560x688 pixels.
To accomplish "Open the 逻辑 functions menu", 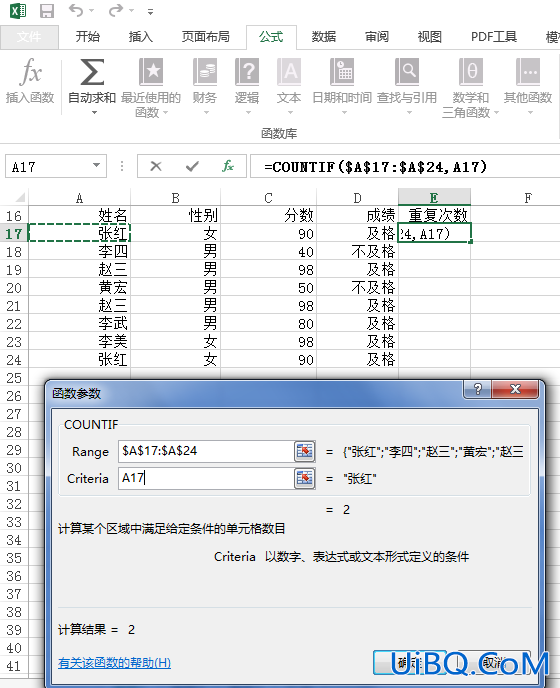I will (x=247, y=86).
